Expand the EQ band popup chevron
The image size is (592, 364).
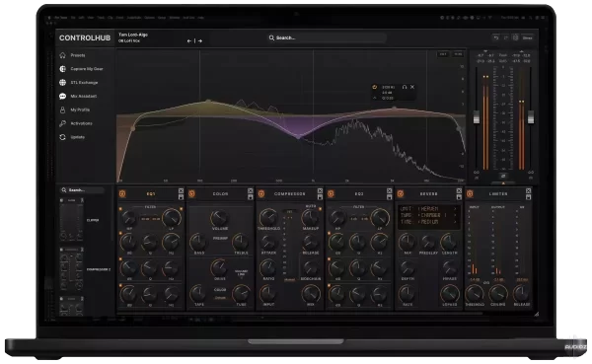coord(375,98)
